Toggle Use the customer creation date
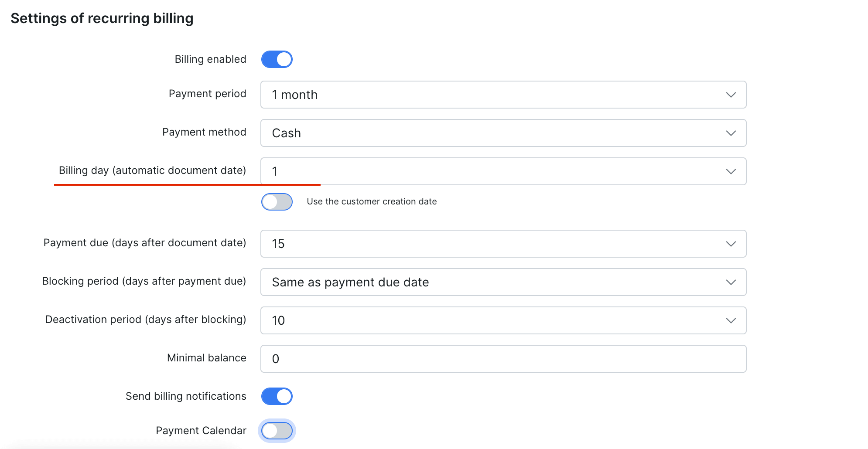The height and width of the screenshot is (449, 868). pos(277,202)
